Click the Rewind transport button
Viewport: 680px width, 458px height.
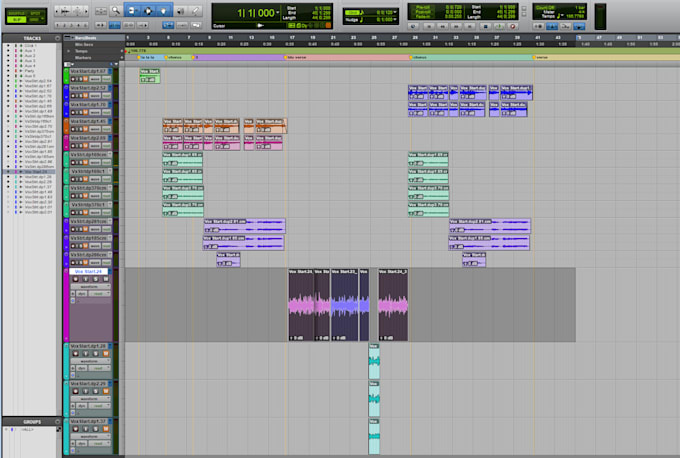442,26
